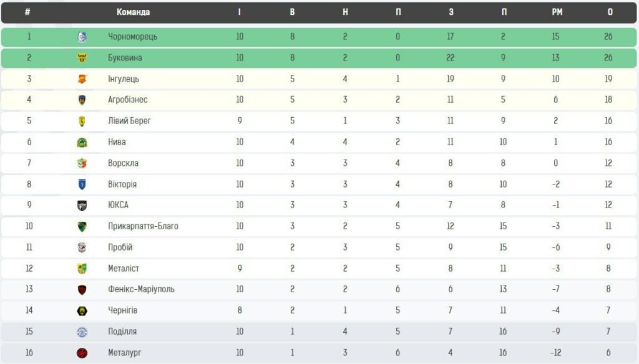Select the Поділля team name
The height and width of the screenshot is (364, 639).
coord(122,332)
